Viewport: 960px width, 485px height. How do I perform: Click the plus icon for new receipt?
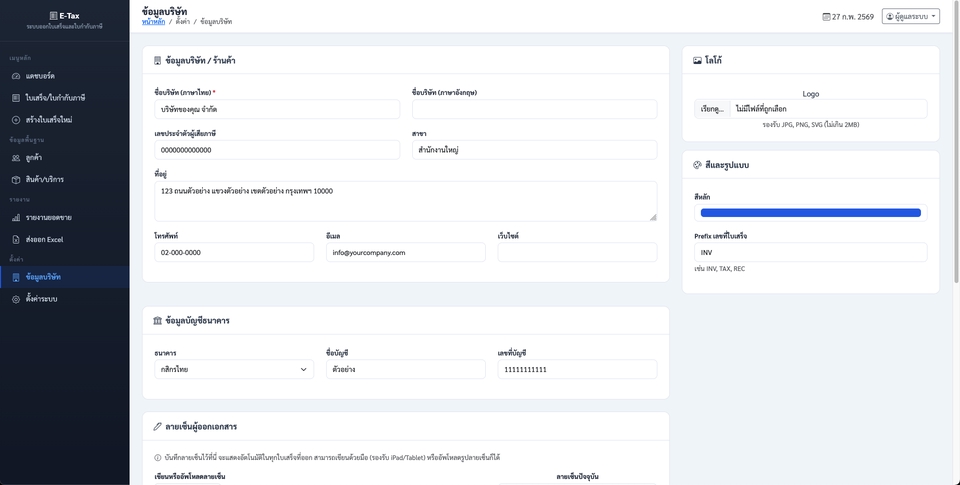16,120
